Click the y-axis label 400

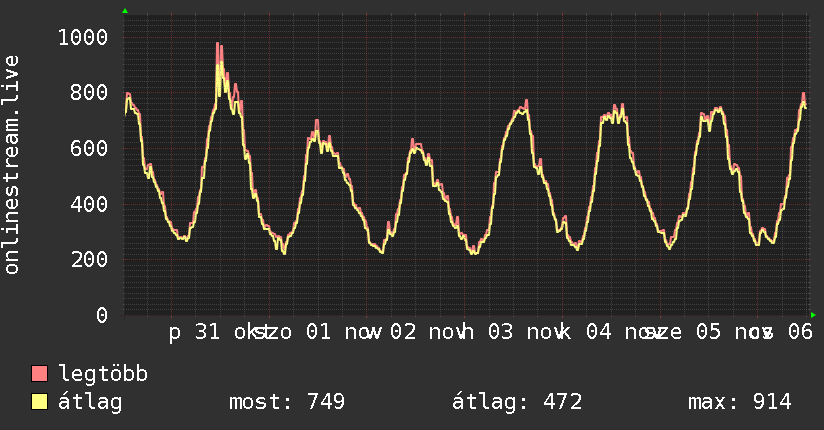click(x=89, y=204)
